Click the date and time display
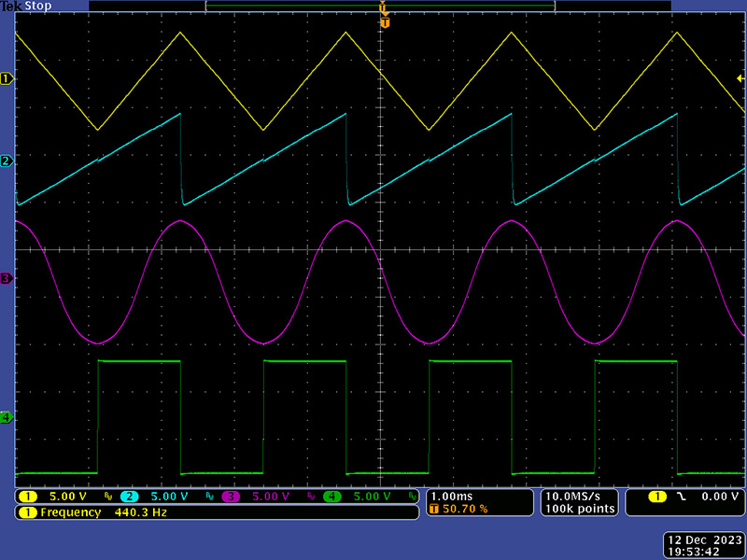Screen dimensions: 747x560 click(701, 545)
